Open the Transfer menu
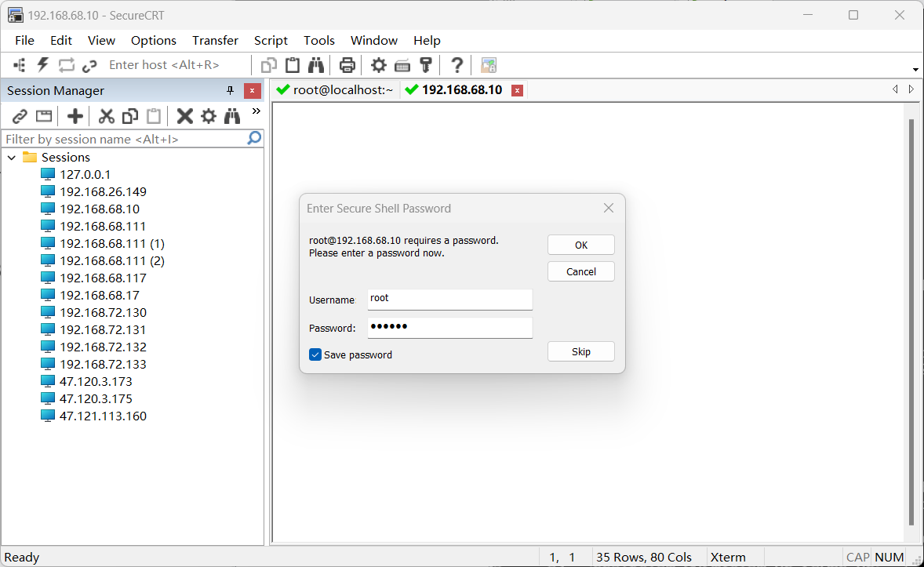Screen dimensions: 924x567 point(215,41)
